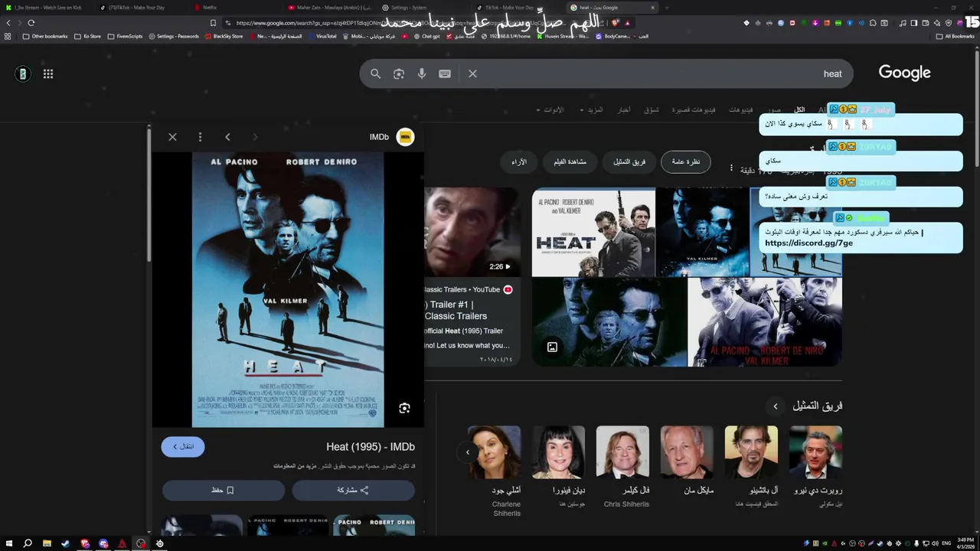Switch to the Shopping (تسوّق) search tab
Screen dimensions: 980x551
tap(651, 110)
